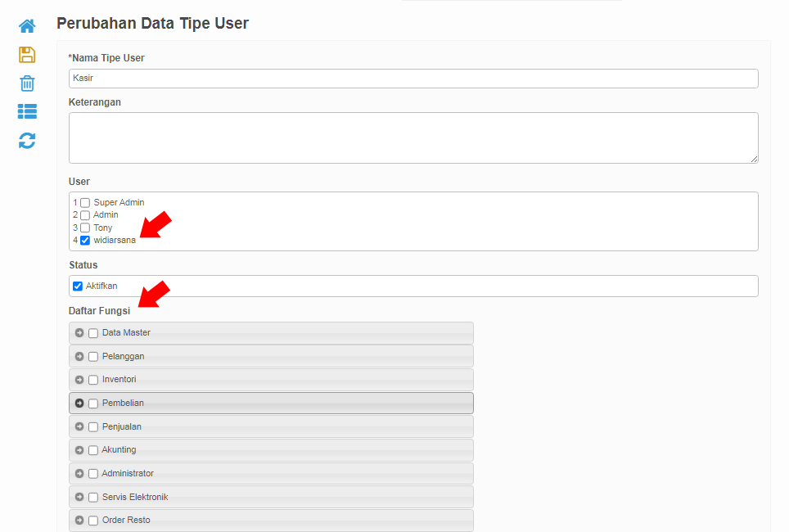Select the Data Master label text
Viewport: 789px width, 532px height.
coord(126,332)
